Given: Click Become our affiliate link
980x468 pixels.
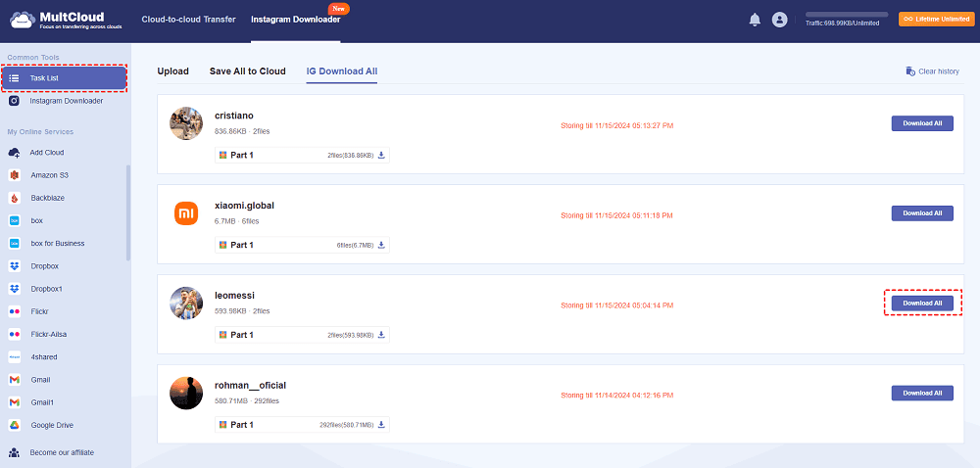Looking at the screenshot, I should click(62, 452).
